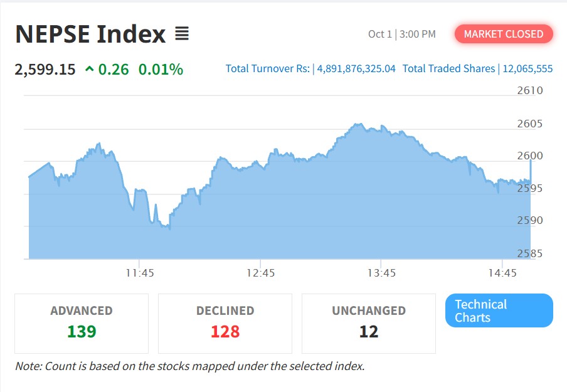The width and height of the screenshot is (567, 392).
Task: Click the MARKET CLOSED badge
Action: click(x=504, y=34)
